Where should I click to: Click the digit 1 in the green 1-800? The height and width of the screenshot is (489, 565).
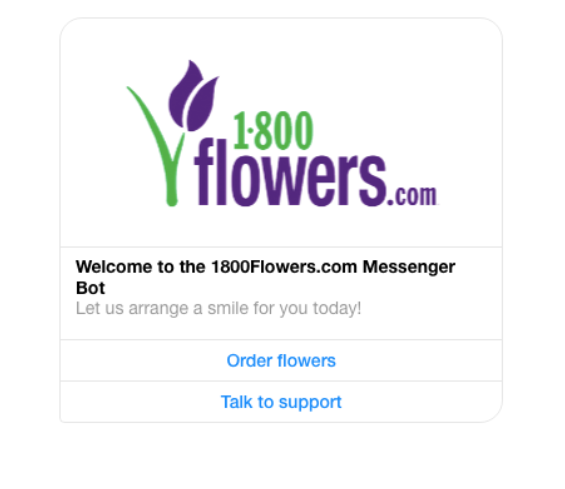pos(241,130)
